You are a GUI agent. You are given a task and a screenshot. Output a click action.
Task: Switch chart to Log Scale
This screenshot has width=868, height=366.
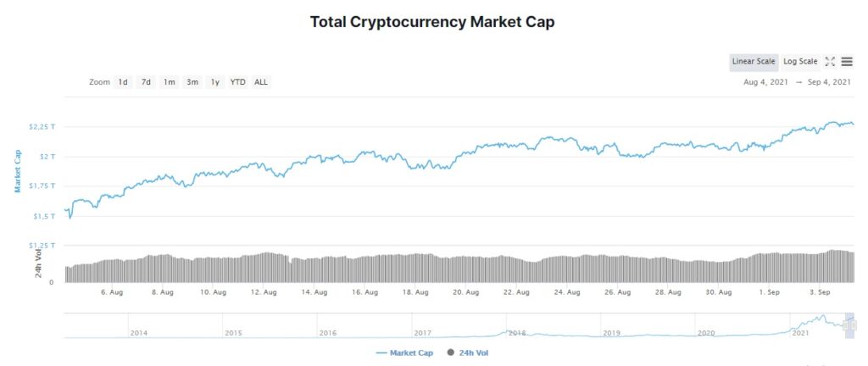point(800,62)
